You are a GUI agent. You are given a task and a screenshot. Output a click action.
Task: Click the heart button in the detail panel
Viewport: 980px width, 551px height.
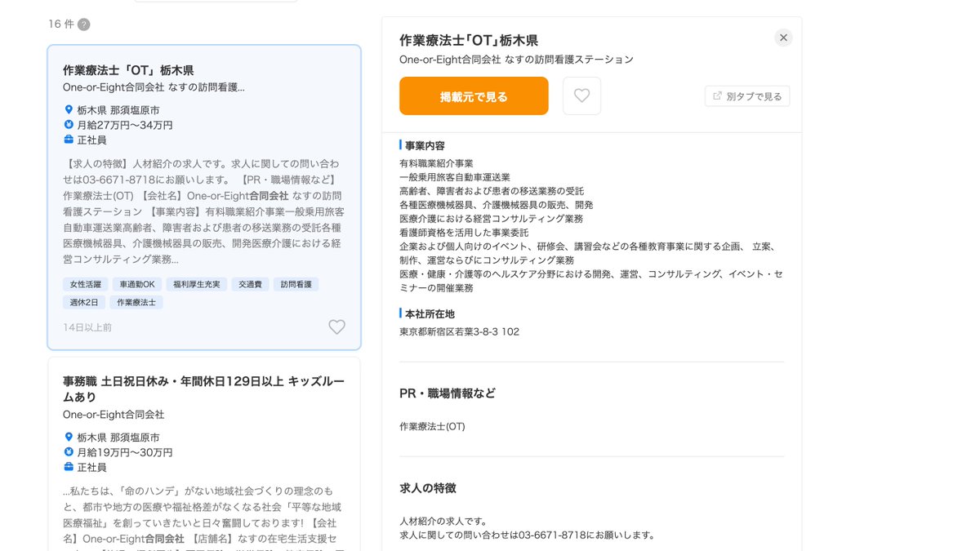(x=581, y=96)
